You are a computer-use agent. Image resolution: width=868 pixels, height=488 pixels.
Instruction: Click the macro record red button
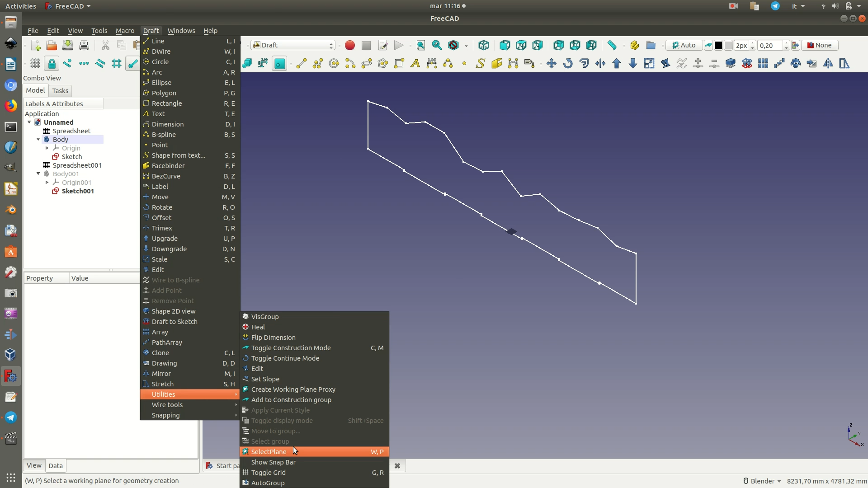point(349,45)
